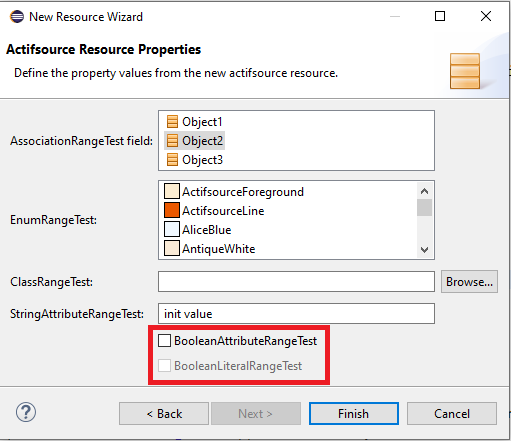Click the Object2 resource icon
The width and height of the screenshot is (511, 441).
click(172, 141)
